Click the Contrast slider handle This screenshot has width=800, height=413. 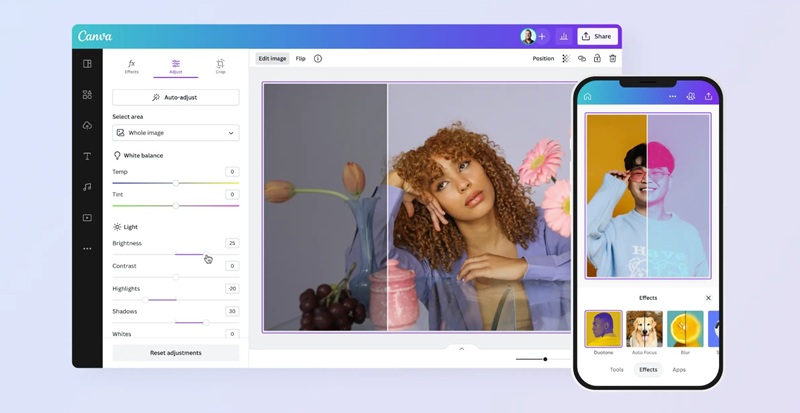click(x=176, y=277)
